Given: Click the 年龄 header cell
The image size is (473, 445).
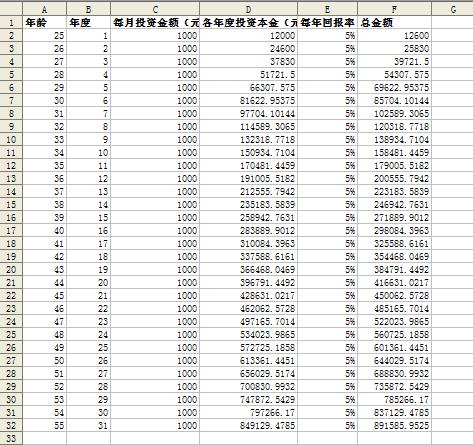Looking at the screenshot, I should tap(45, 22).
